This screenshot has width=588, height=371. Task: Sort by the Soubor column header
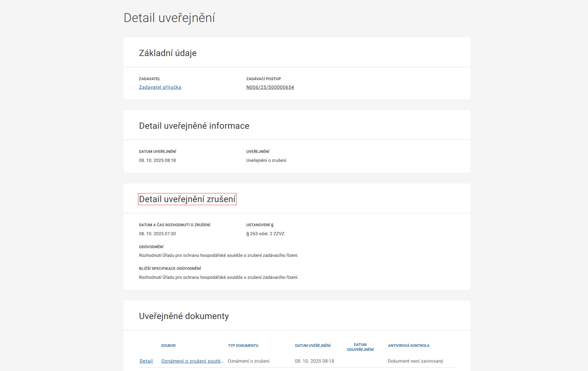(168, 346)
